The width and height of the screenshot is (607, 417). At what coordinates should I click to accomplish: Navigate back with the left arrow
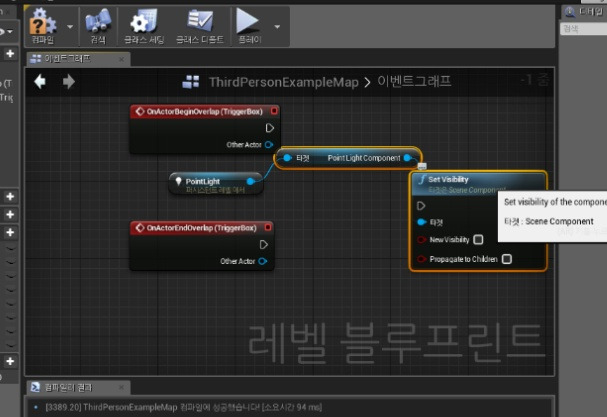click(x=40, y=82)
